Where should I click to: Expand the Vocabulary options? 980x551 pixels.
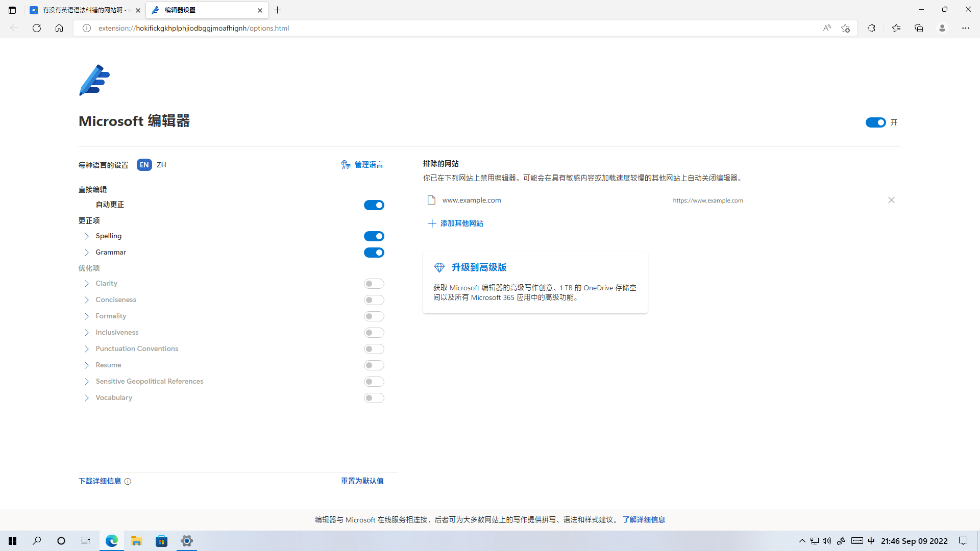tap(86, 398)
